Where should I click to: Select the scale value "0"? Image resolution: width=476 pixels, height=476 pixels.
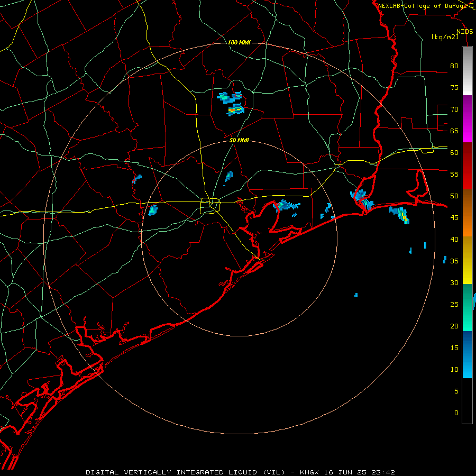tap(456, 413)
